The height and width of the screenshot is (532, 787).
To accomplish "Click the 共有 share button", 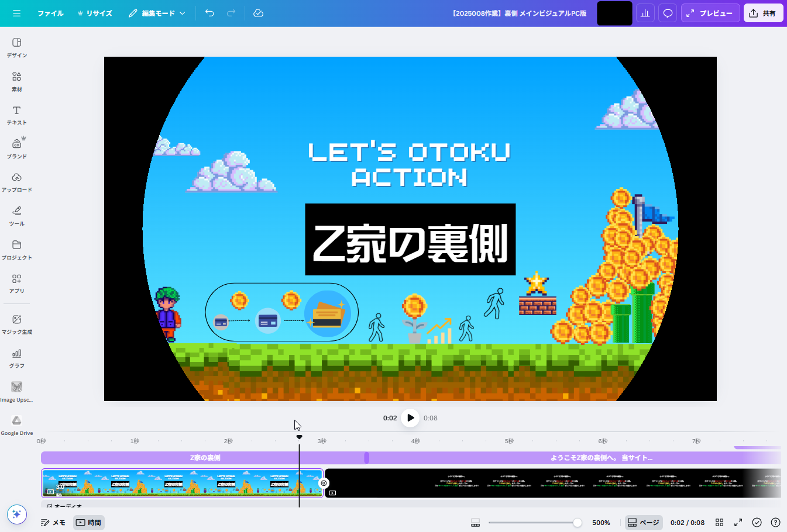I will pos(763,13).
